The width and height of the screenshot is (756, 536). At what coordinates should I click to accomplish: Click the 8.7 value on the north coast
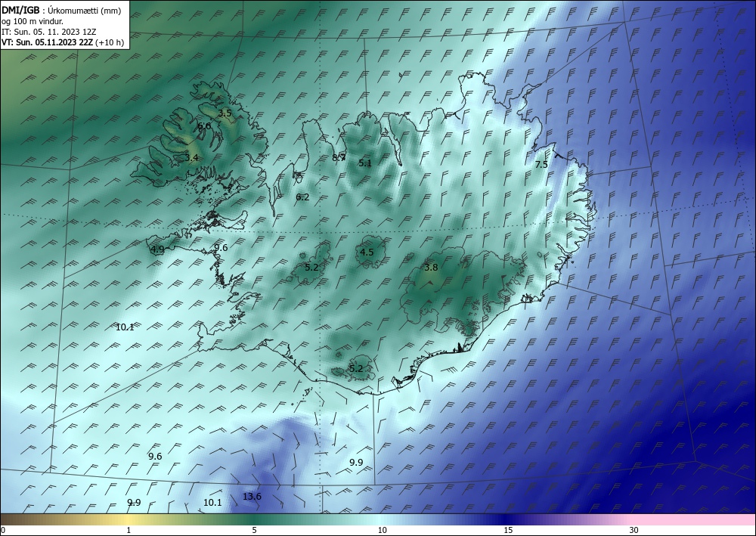(x=339, y=157)
